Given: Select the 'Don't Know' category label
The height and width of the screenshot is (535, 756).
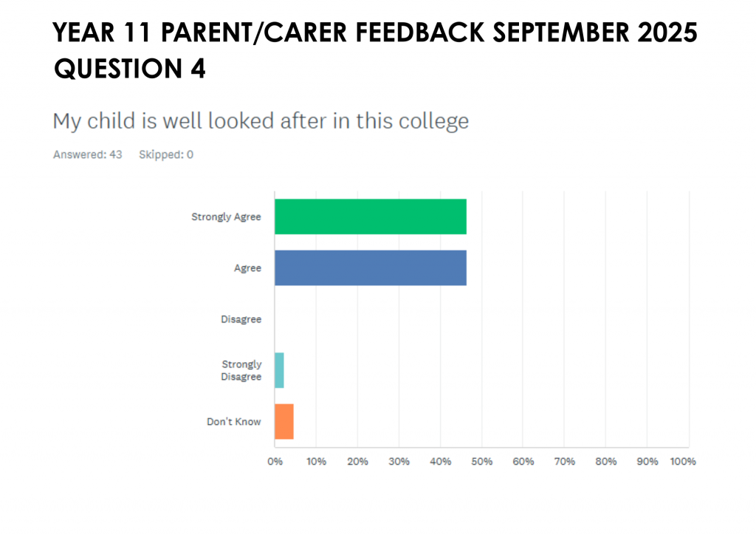Looking at the screenshot, I should tap(234, 422).
